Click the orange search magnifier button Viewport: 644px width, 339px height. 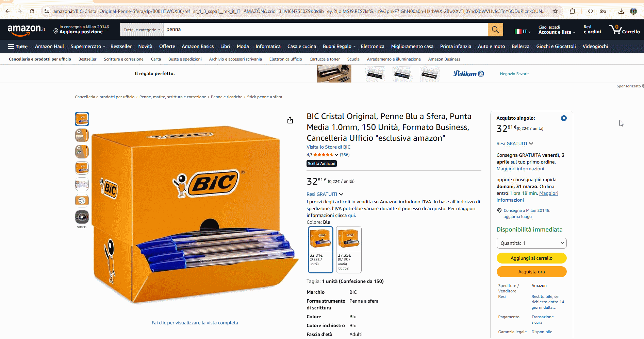coord(495,30)
